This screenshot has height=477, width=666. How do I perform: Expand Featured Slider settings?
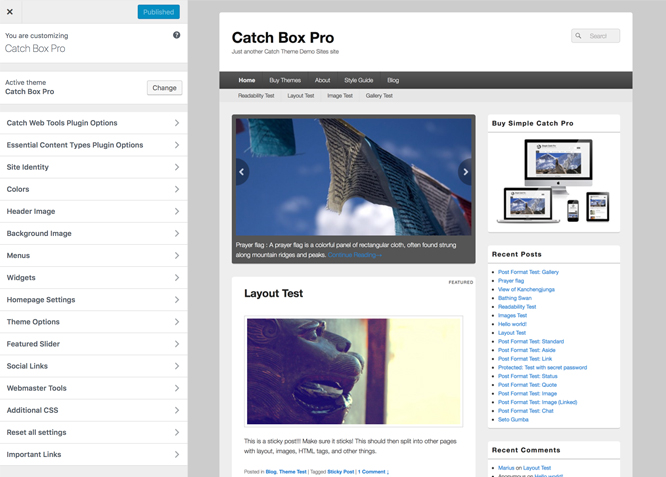(x=93, y=344)
